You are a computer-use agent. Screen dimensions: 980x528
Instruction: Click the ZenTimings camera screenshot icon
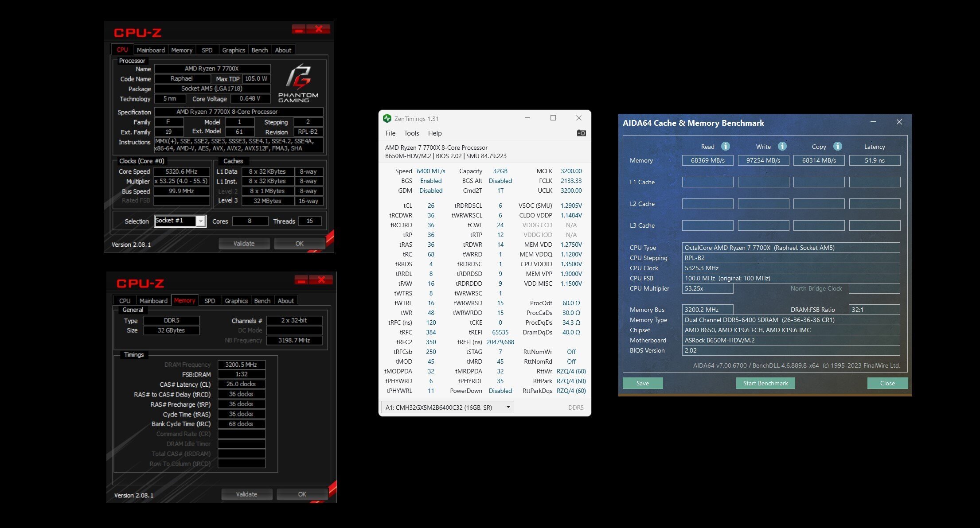(x=581, y=133)
